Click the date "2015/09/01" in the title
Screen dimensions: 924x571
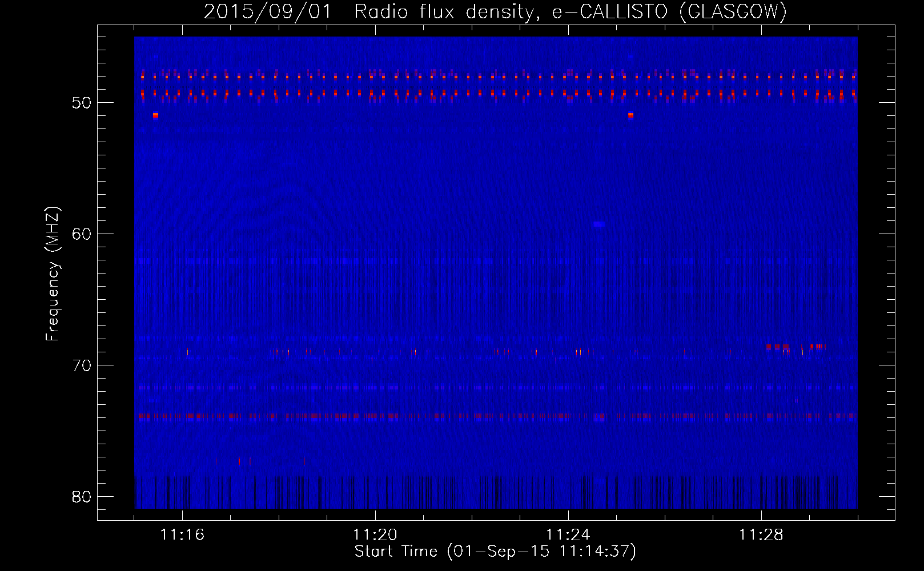[x=268, y=11]
